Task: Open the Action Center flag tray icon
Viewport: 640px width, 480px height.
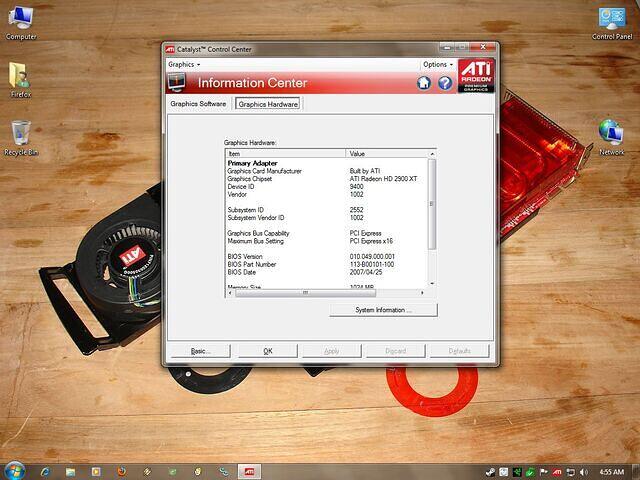Action: 544,472
